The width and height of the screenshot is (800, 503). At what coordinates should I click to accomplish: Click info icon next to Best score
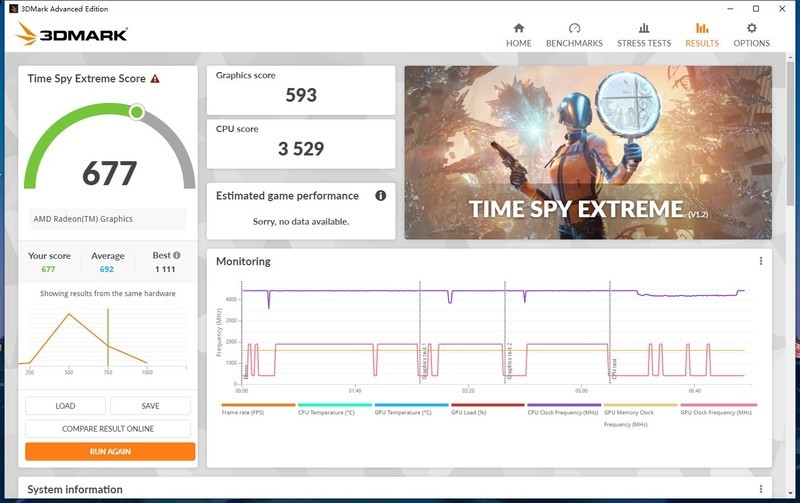(177, 255)
